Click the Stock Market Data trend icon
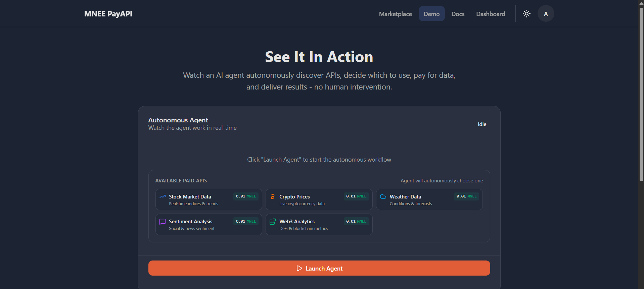The width and height of the screenshot is (644, 289). pyautogui.click(x=163, y=196)
